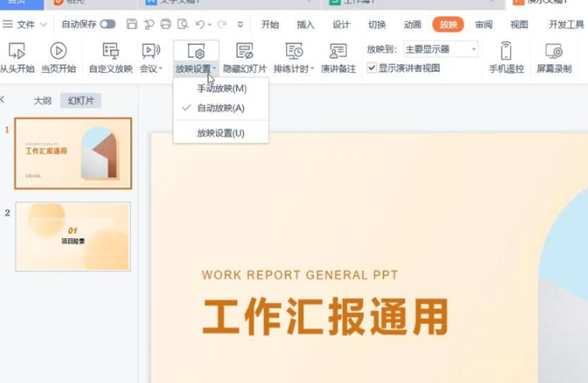
Task: Switch to the 设计 ribbon tab
Action: click(x=341, y=25)
